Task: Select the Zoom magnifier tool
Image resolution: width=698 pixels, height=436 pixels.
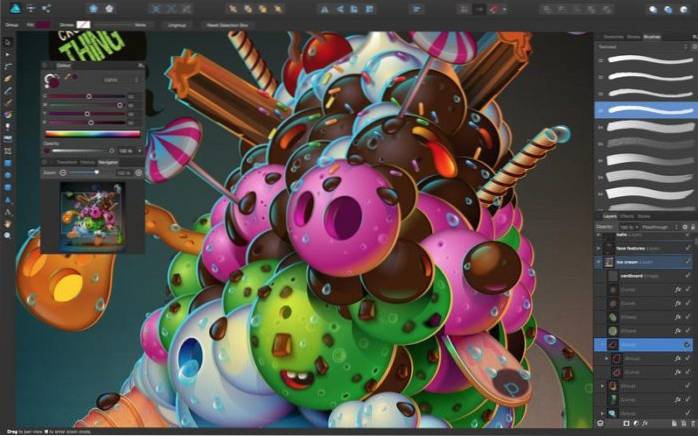Action: point(8,236)
